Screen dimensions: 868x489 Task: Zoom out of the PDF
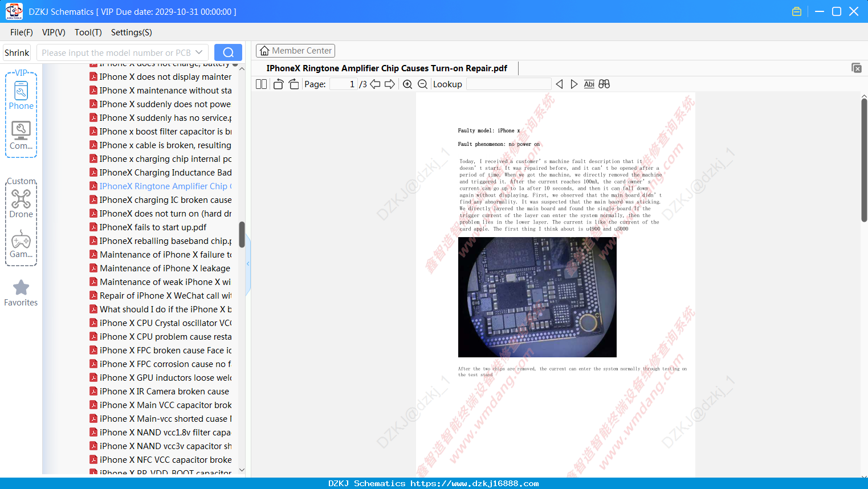(x=422, y=84)
